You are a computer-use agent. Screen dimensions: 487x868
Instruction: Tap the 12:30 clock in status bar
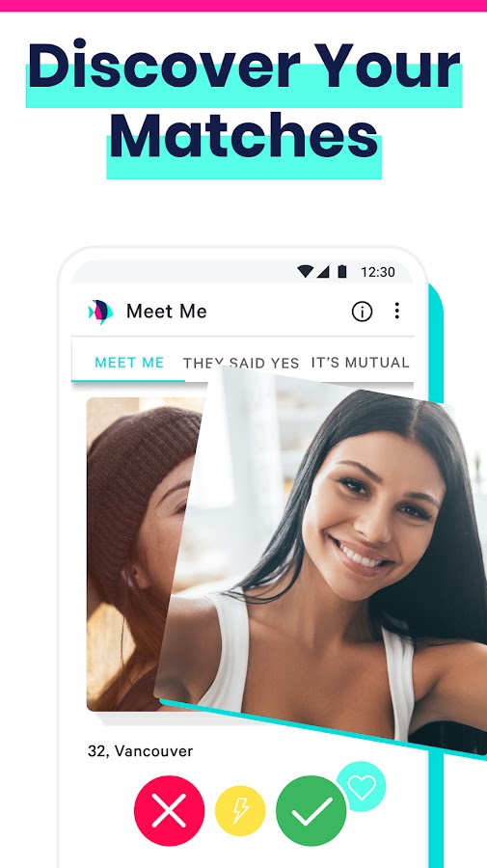click(378, 272)
